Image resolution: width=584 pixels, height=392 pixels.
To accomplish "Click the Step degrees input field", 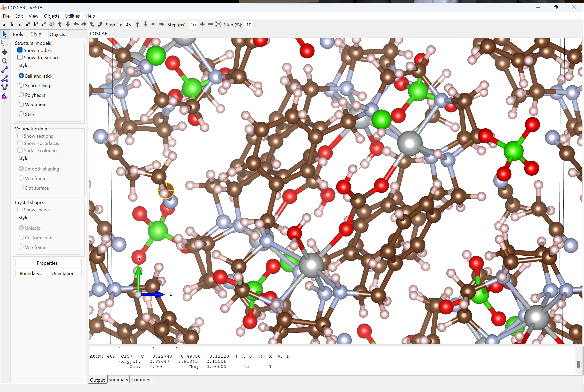I will click(129, 25).
